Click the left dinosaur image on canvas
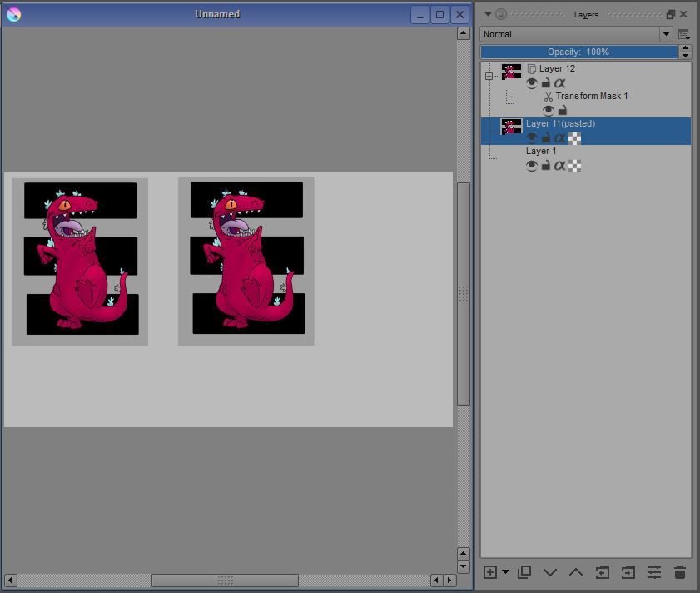 pos(80,262)
